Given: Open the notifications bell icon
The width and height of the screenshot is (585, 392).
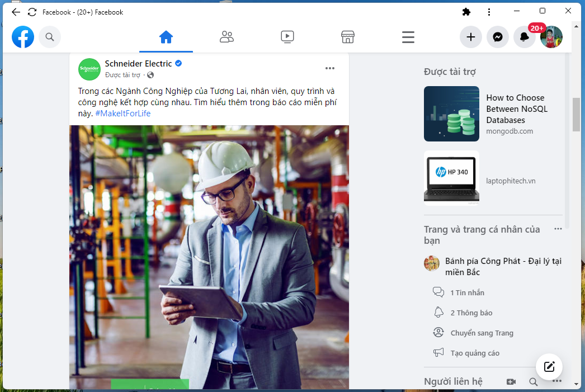Looking at the screenshot, I should point(525,37).
